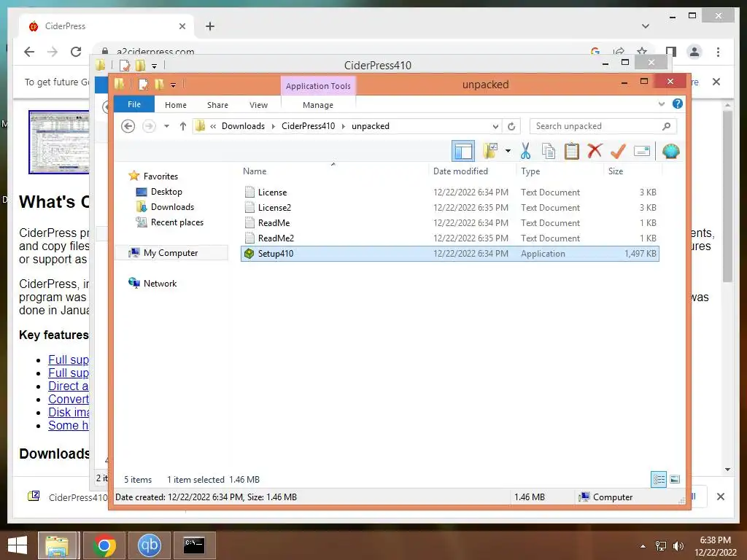Screen dimensions: 747x560
Task: Click the CiderPress screenshot thumbnail on webpage
Action: click(59, 142)
